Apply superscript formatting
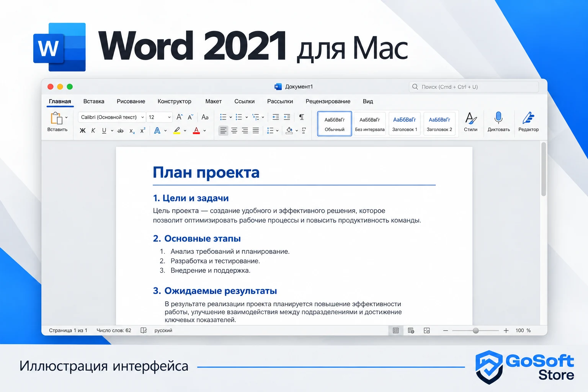 point(143,131)
